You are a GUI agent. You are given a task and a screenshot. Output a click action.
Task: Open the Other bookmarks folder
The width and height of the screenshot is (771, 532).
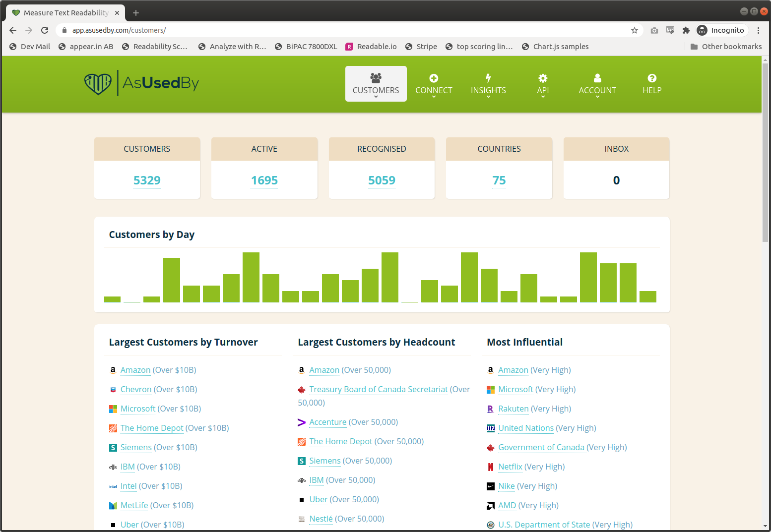726,47
